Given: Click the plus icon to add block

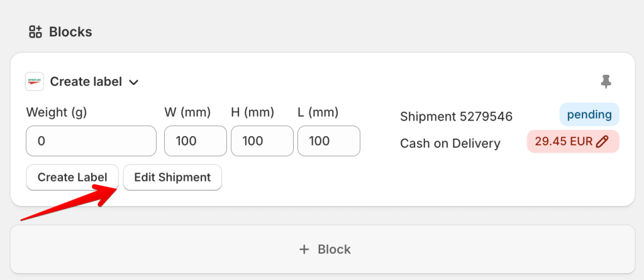Looking at the screenshot, I should click(x=304, y=249).
